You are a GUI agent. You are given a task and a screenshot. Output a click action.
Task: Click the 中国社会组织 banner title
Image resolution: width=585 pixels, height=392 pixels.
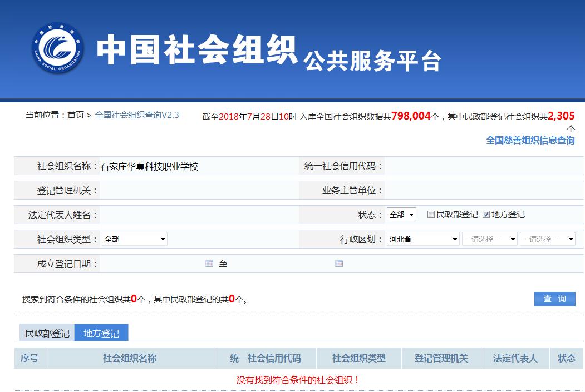pos(197,49)
